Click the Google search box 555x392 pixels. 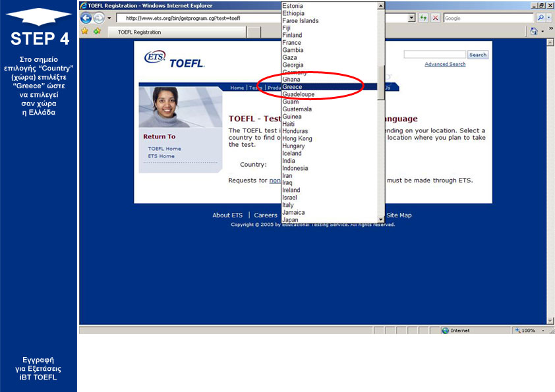pyautogui.click(x=488, y=18)
